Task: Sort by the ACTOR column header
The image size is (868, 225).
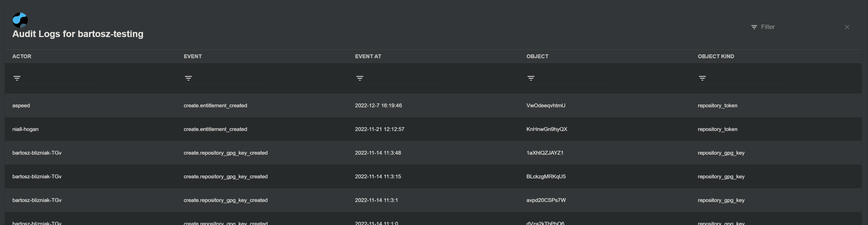Action: (x=22, y=56)
